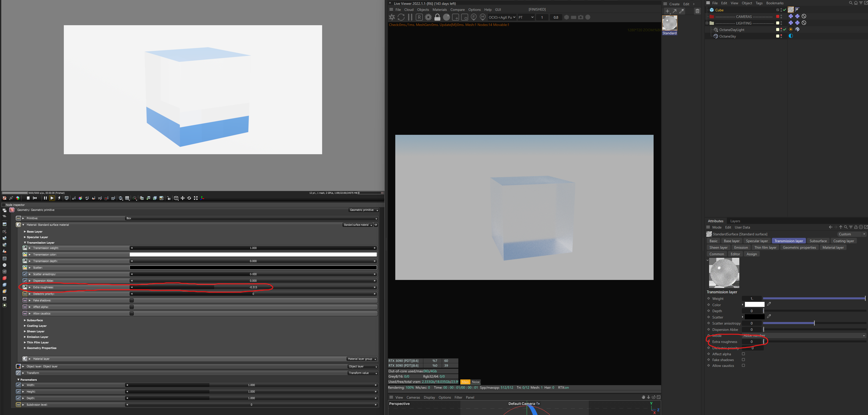Switch to the Coating layer tab
Viewport: 868px width, 415px height.
point(843,241)
